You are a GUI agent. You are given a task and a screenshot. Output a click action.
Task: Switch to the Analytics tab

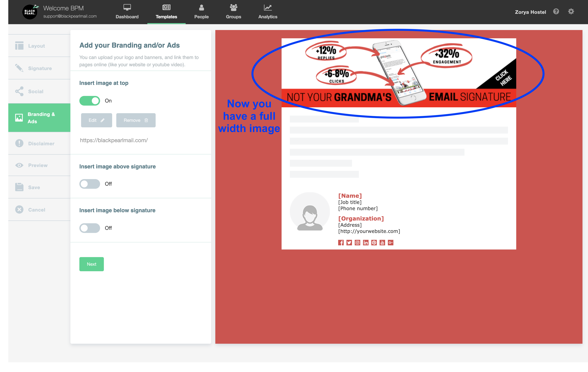tap(268, 12)
